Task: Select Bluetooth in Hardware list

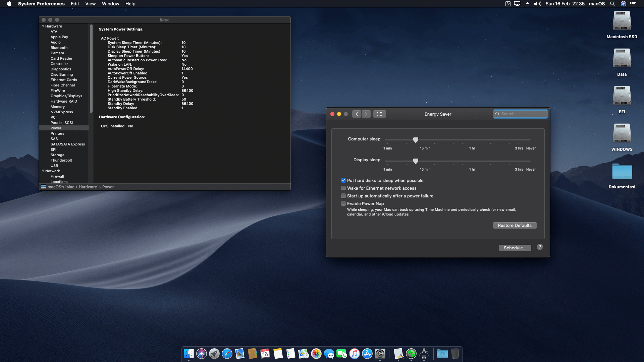Action: [59, 48]
